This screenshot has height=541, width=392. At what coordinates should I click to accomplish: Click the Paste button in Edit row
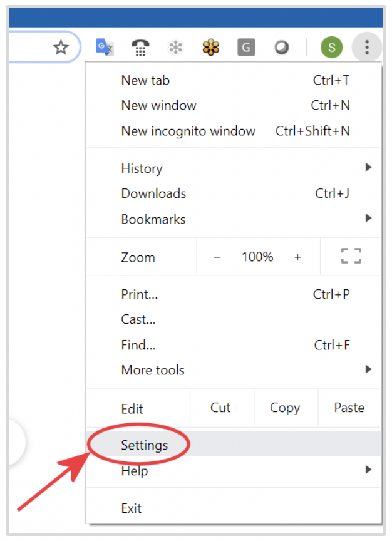click(x=349, y=408)
